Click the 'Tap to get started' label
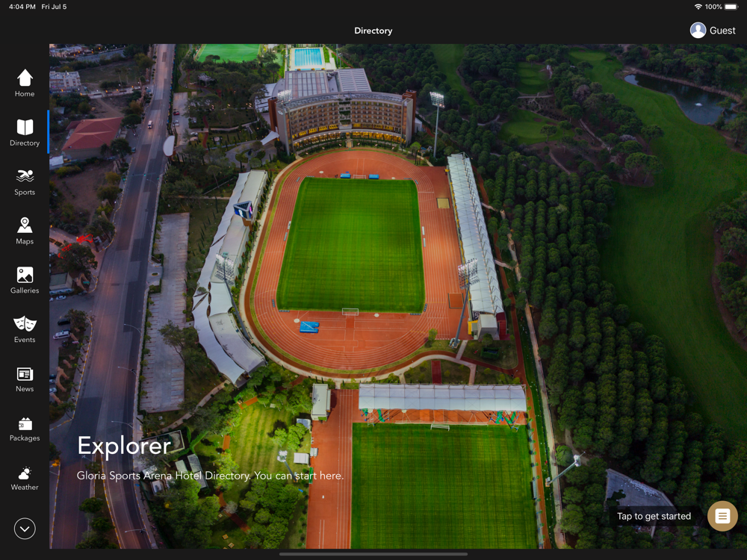This screenshot has width=747, height=560. (x=654, y=516)
